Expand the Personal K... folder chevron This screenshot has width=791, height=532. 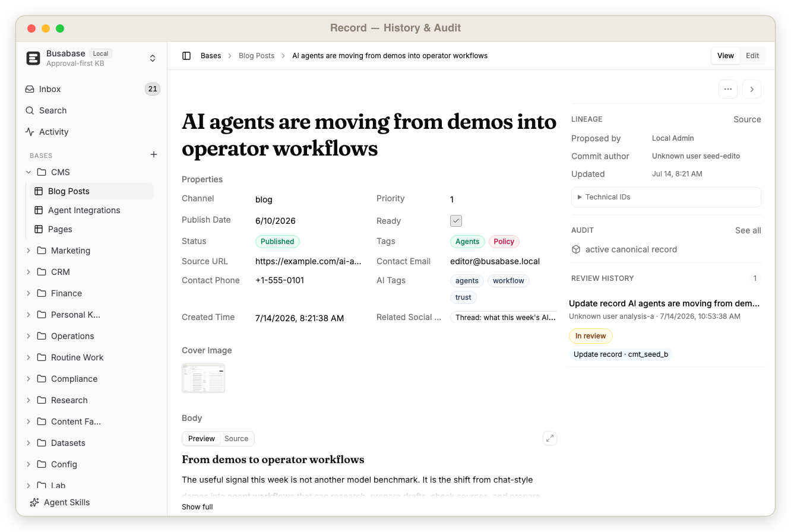tap(29, 315)
